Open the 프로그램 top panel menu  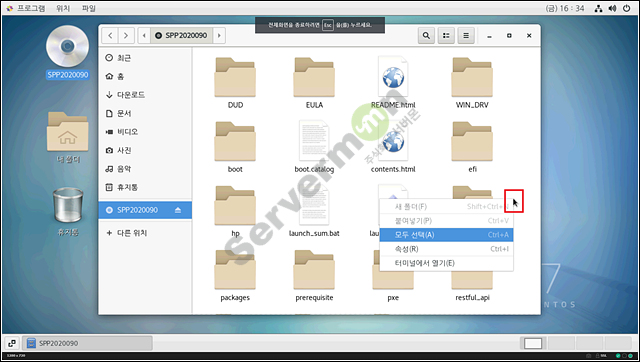pyautogui.click(x=26, y=8)
